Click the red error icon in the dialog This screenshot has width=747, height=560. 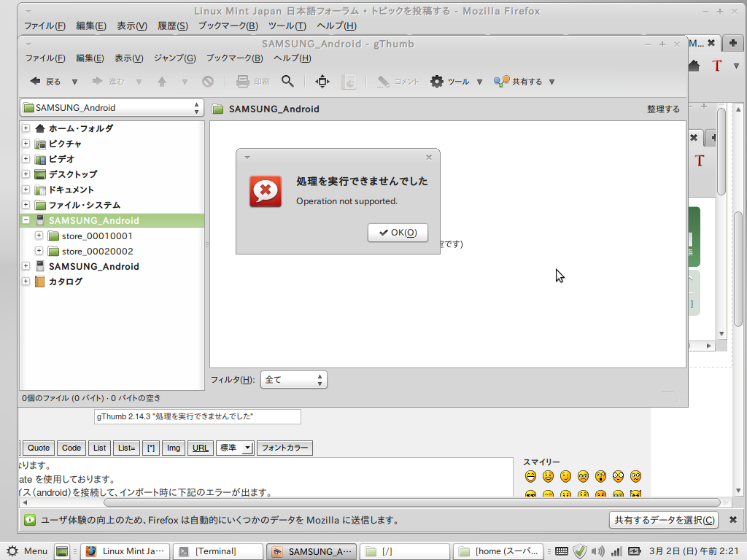click(266, 192)
